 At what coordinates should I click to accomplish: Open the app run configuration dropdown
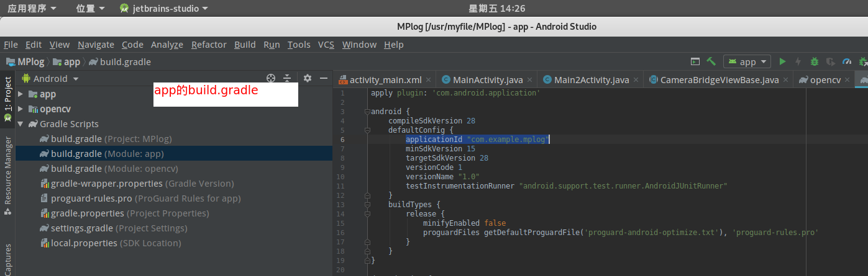coord(747,61)
